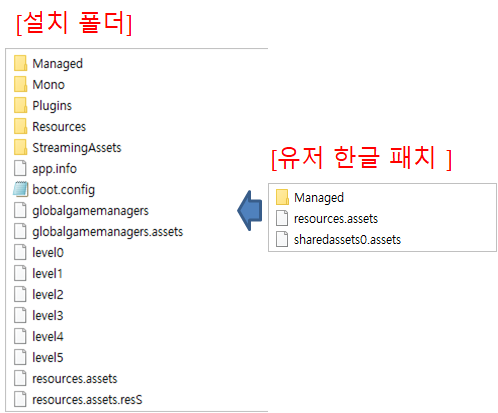Click the level4 file icon
Image resolution: width=498 pixels, height=413 pixels.
tap(20, 336)
